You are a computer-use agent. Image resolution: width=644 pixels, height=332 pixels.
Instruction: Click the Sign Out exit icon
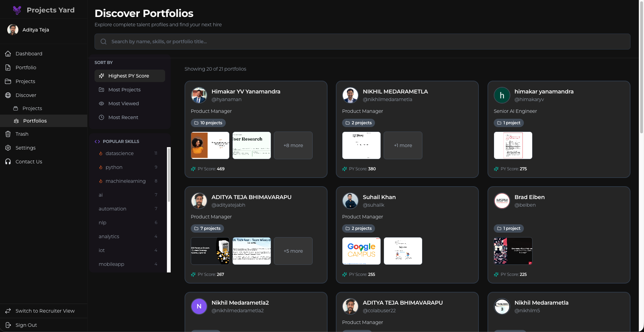click(8, 325)
